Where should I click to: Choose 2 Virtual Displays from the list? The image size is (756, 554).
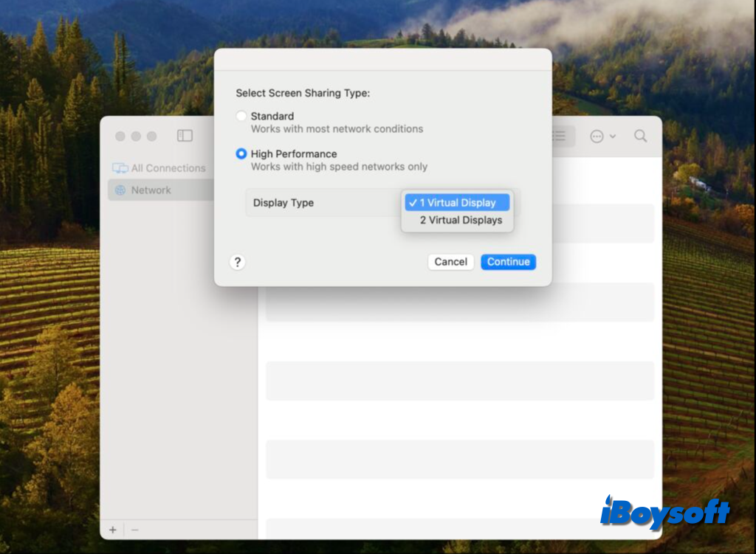(461, 220)
